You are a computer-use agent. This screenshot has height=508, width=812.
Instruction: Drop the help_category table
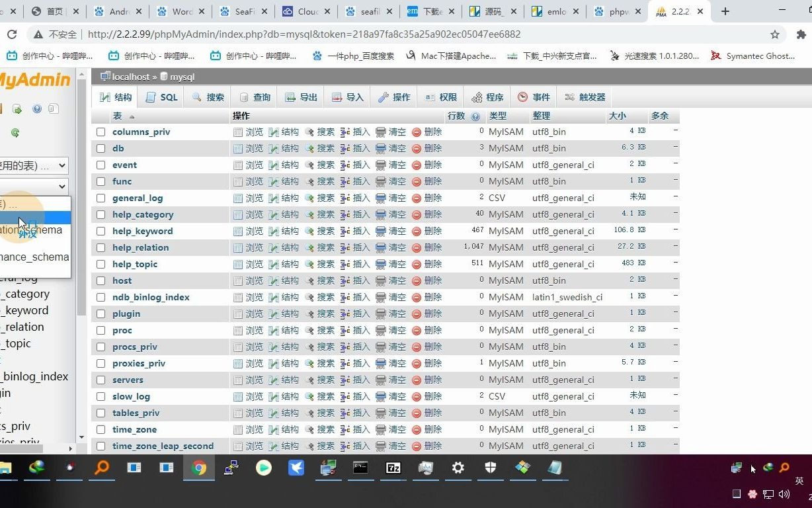click(426, 214)
